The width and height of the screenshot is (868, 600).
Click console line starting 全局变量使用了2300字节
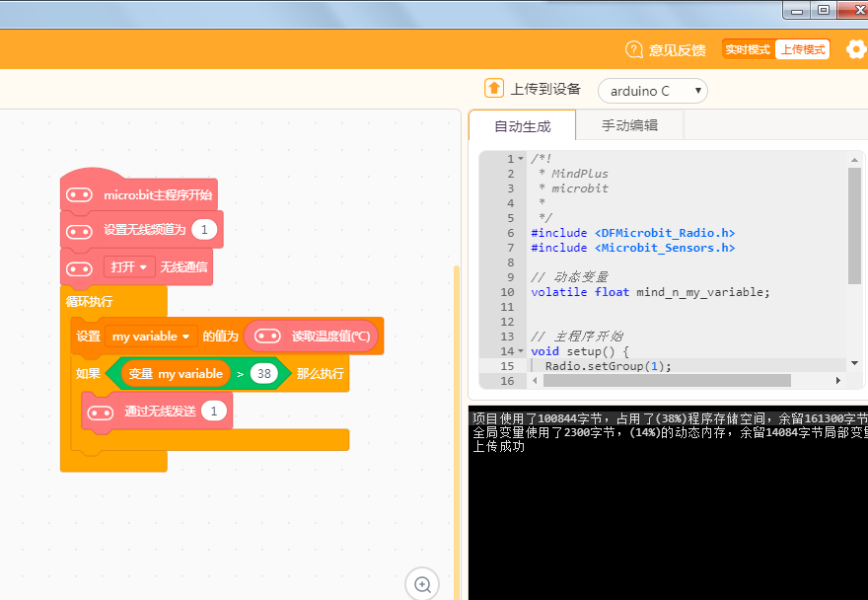pyautogui.click(x=670, y=432)
